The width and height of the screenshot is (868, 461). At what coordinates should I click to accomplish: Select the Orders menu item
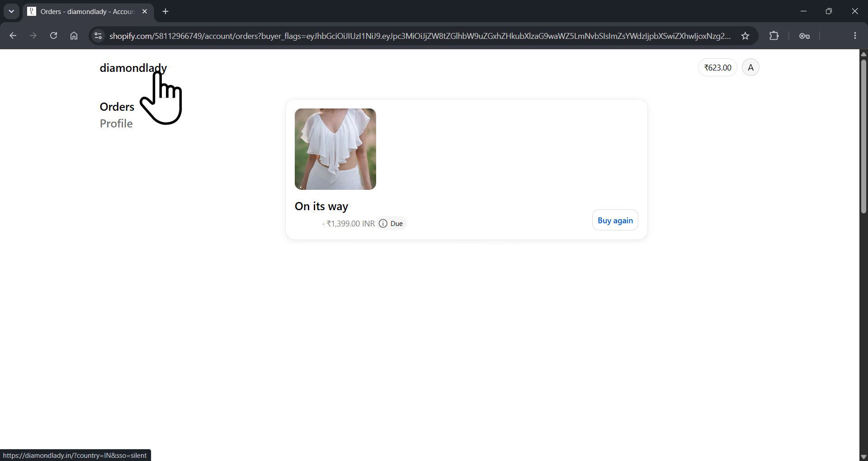[x=117, y=107]
